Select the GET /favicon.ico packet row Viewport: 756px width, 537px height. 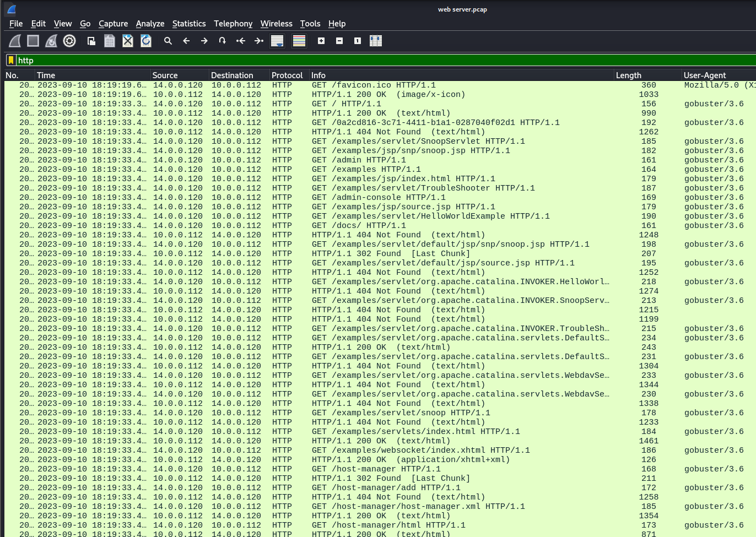pyautogui.click(x=374, y=85)
